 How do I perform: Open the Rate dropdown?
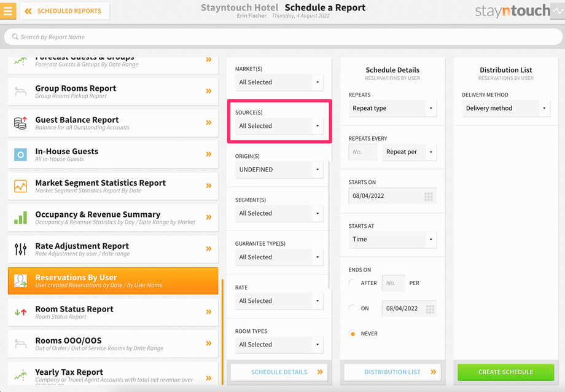tap(279, 301)
